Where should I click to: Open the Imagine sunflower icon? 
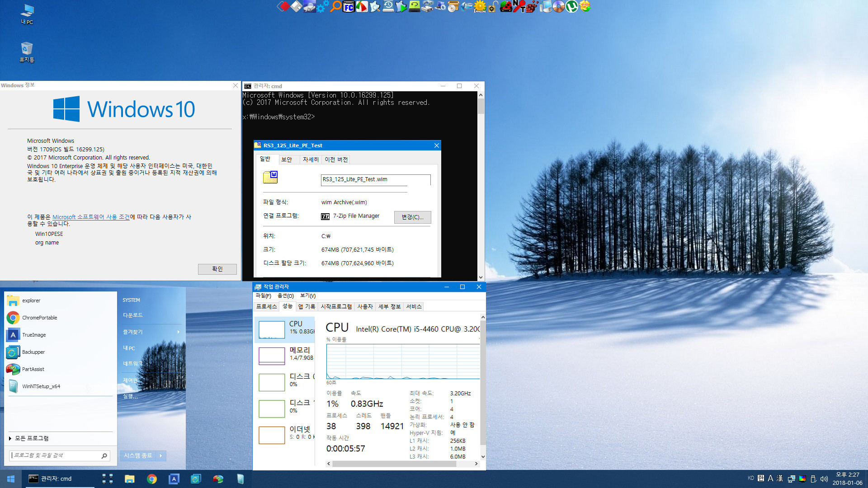480,7
